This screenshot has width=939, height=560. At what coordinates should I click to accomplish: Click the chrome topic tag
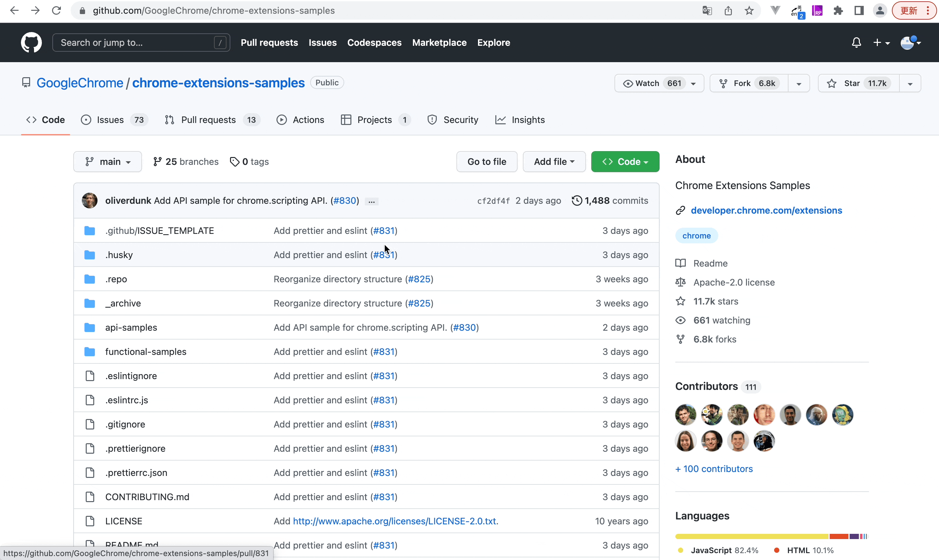click(x=696, y=236)
